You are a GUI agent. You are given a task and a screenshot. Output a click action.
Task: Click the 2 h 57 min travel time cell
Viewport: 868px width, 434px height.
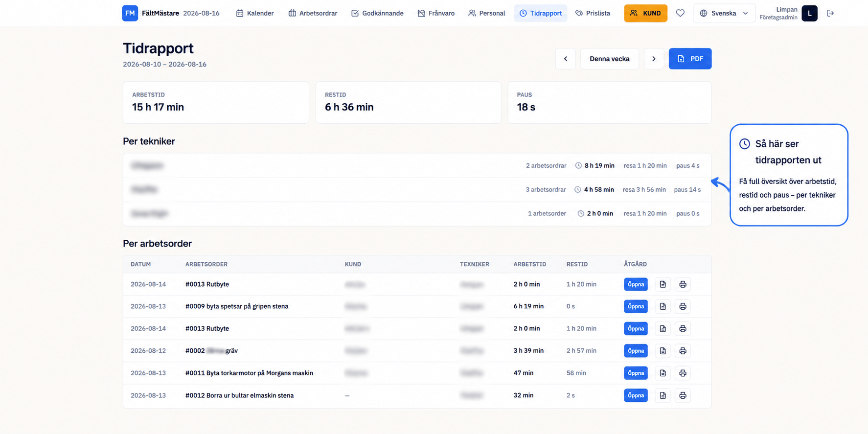point(581,351)
